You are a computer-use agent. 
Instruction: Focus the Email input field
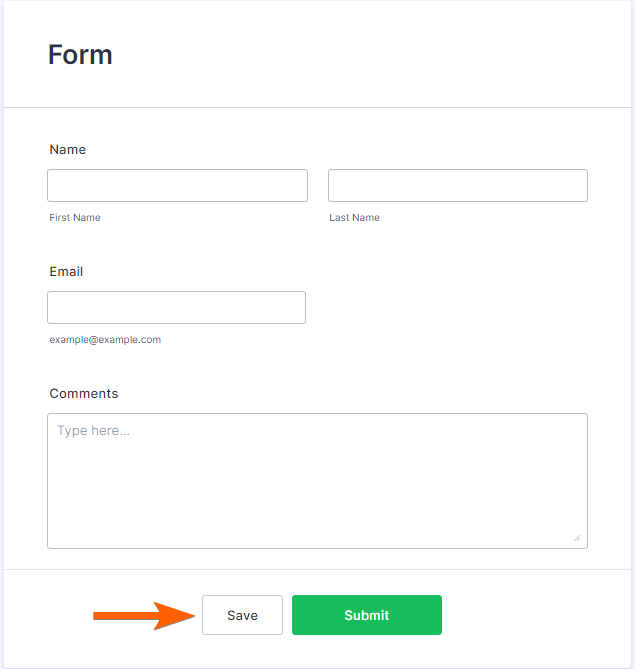176,308
